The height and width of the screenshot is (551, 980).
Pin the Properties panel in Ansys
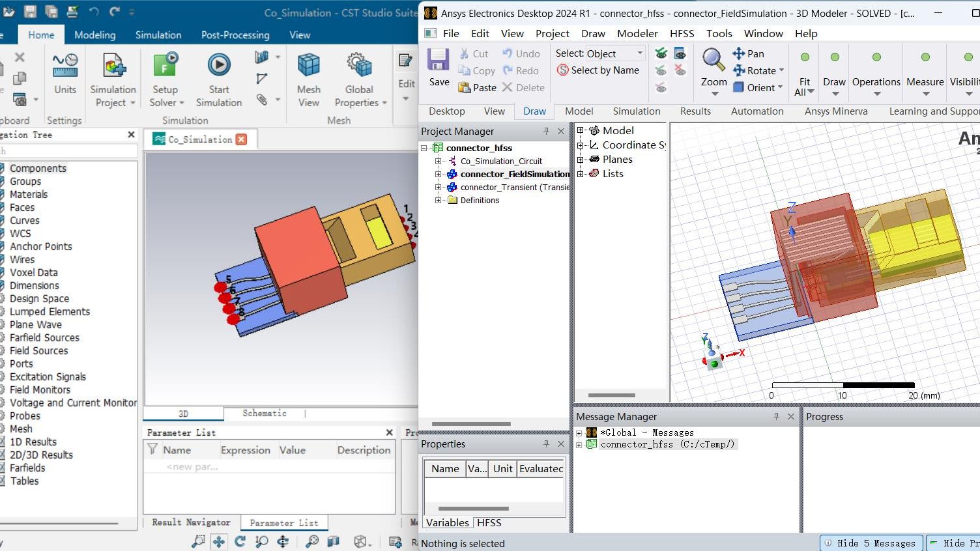pyautogui.click(x=546, y=444)
